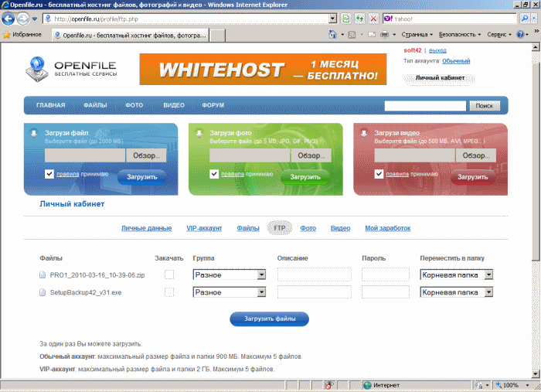This screenshot has width=541, height=392.
Task: Click the file icon next to PRO1_2010-03-16 zip
Action: (x=43, y=275)
